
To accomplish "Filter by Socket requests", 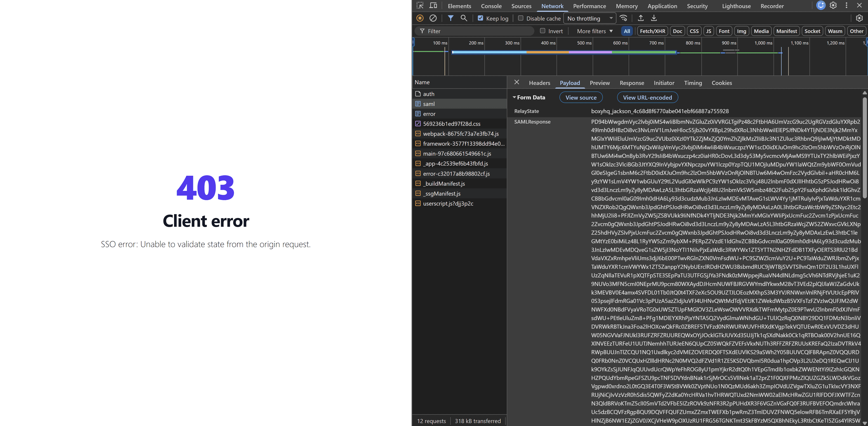I will pyautogui.click(x=812, y=31).
